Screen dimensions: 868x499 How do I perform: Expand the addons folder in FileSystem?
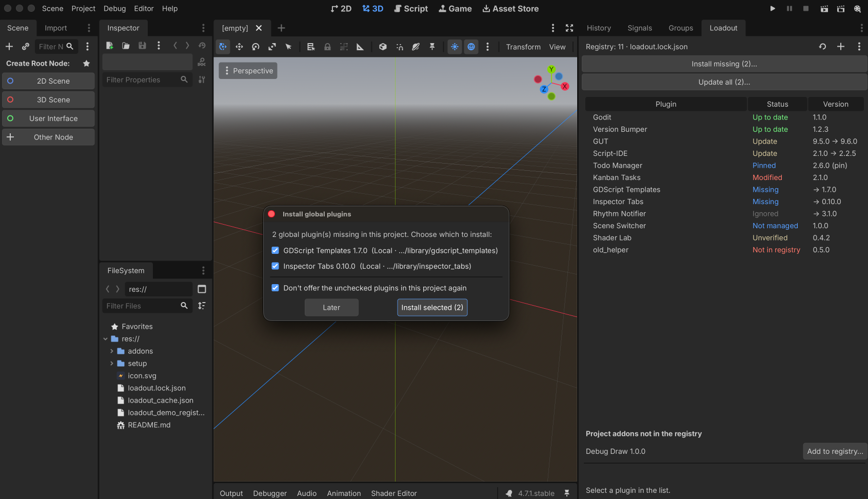(x=112, y=351)
